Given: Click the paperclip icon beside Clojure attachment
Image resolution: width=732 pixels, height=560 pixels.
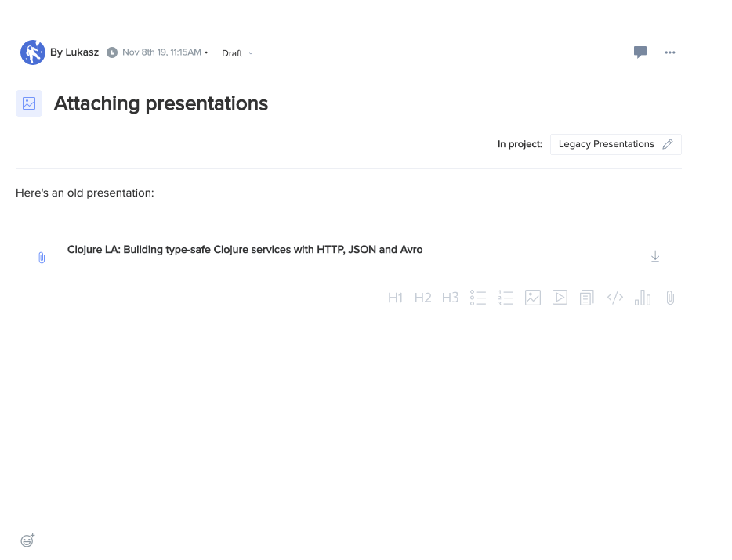Looking at the screenshot, I should [42, 258].
